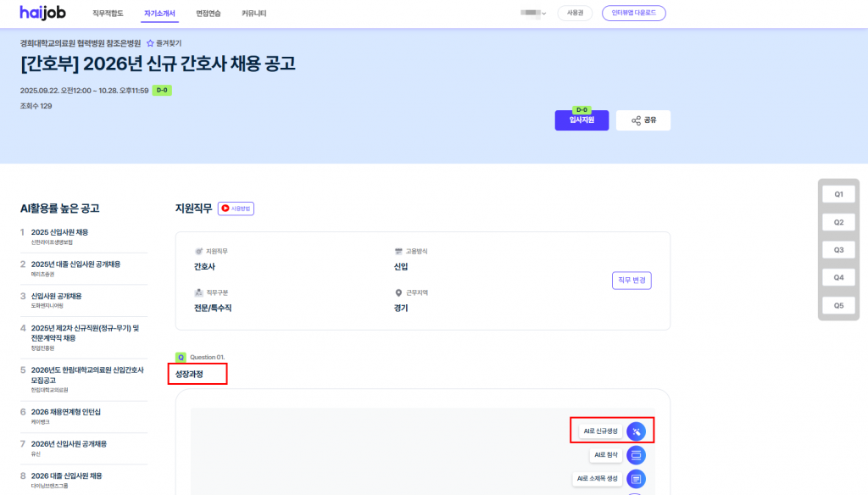Click the 즐겨찾기 star icon

[150, 43]
